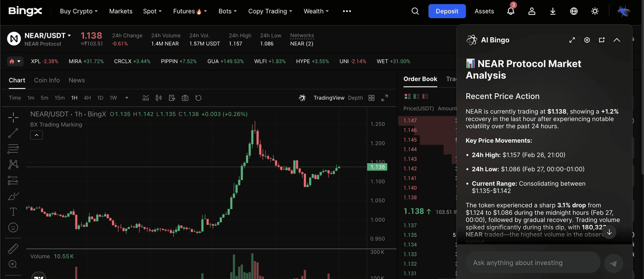Viewport: 644px width, 279px height.
Task: Start new AI Bingo chat
Action: click(x=602, y=40)
